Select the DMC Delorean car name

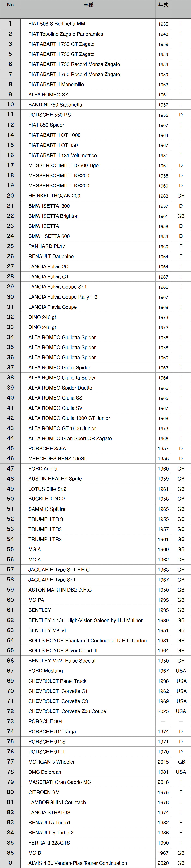point(45,772)
